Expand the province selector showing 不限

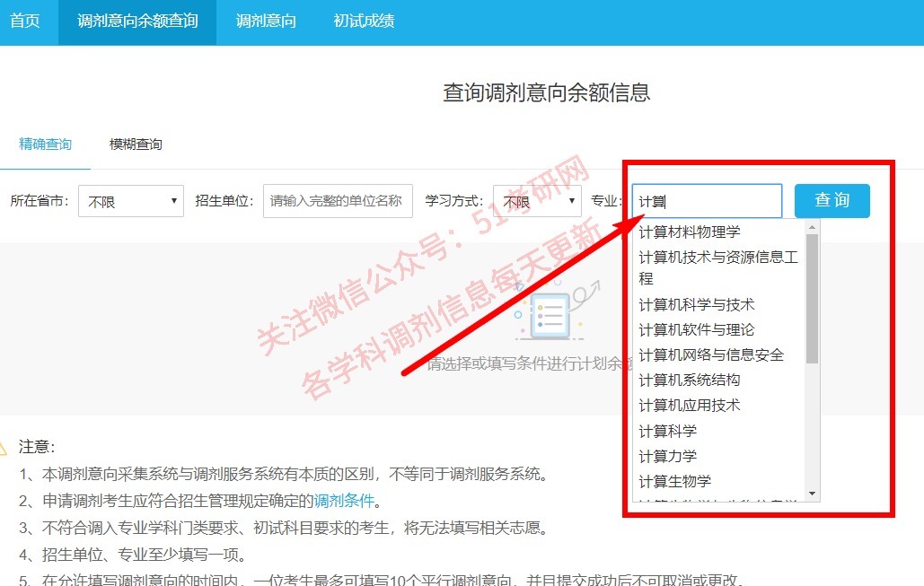pyautogui.click(x=130, y=201)
